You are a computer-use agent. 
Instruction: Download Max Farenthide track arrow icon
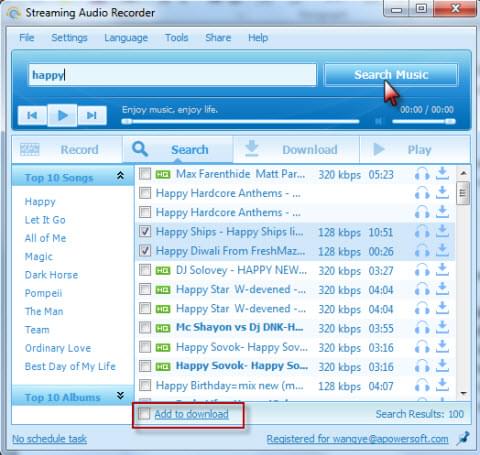(442, 173)
